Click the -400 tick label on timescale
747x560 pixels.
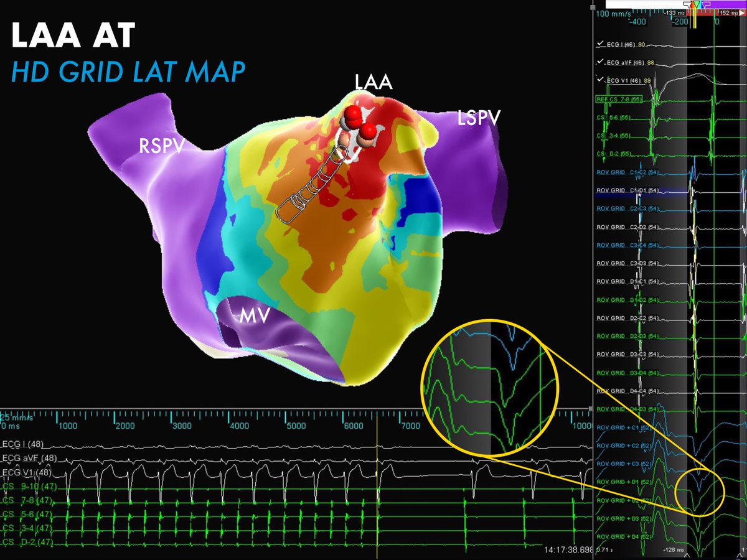(x=637, y=22)
